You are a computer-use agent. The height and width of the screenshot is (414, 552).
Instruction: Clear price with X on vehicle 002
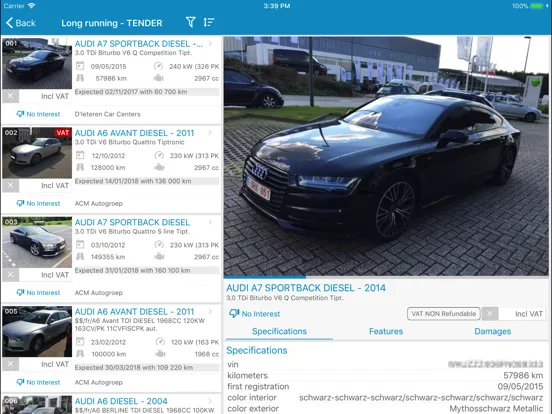(11, 185)
